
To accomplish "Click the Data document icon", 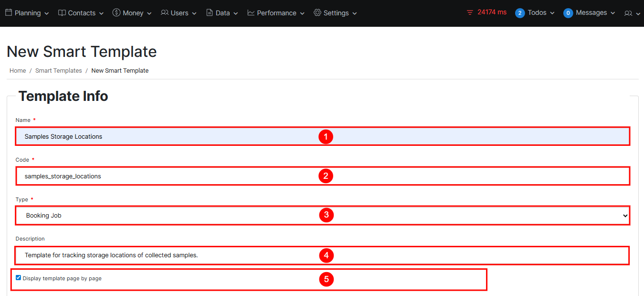I will 210,13.
